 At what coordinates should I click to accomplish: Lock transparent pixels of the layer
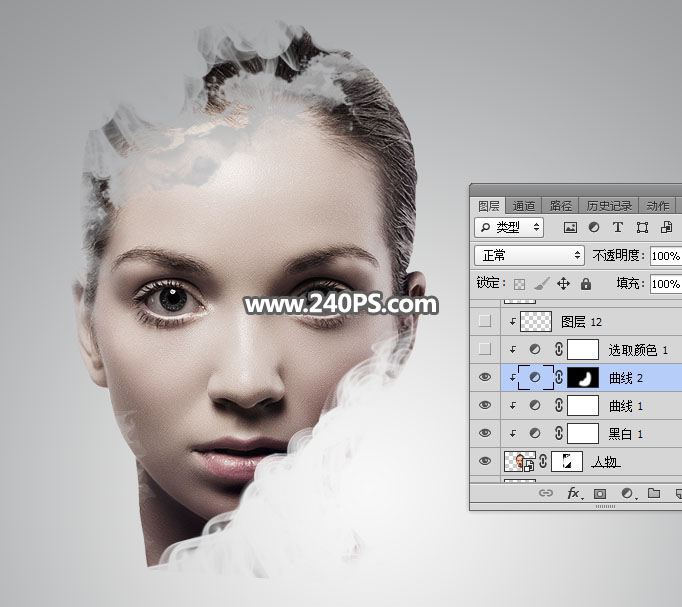520,284
